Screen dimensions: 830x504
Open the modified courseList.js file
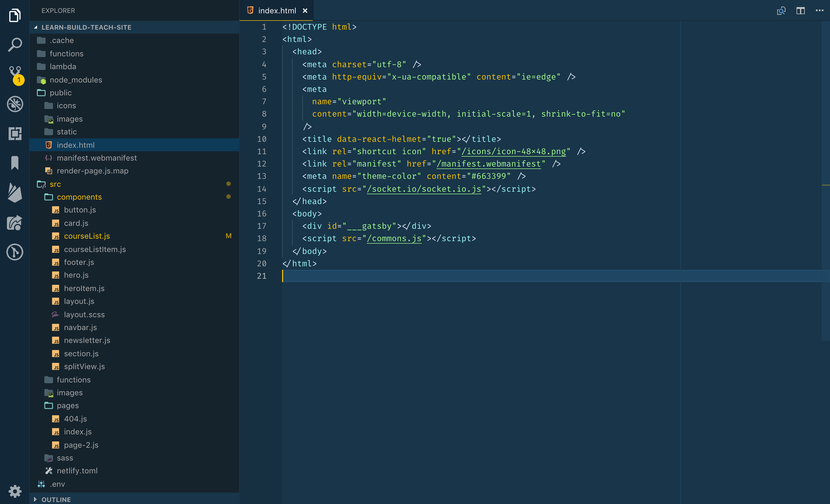[x=134, y=236]
